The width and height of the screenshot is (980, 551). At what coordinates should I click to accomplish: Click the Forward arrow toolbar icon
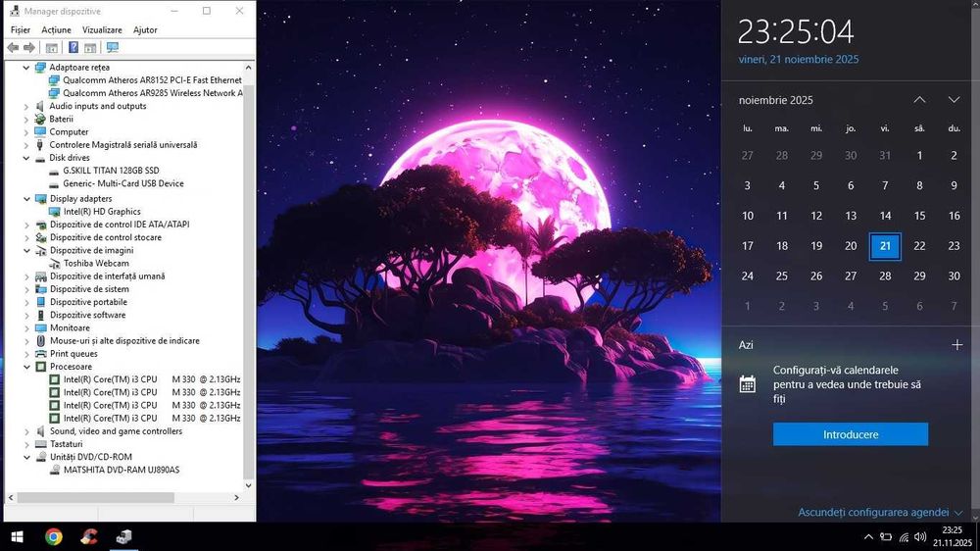(28, 47)
